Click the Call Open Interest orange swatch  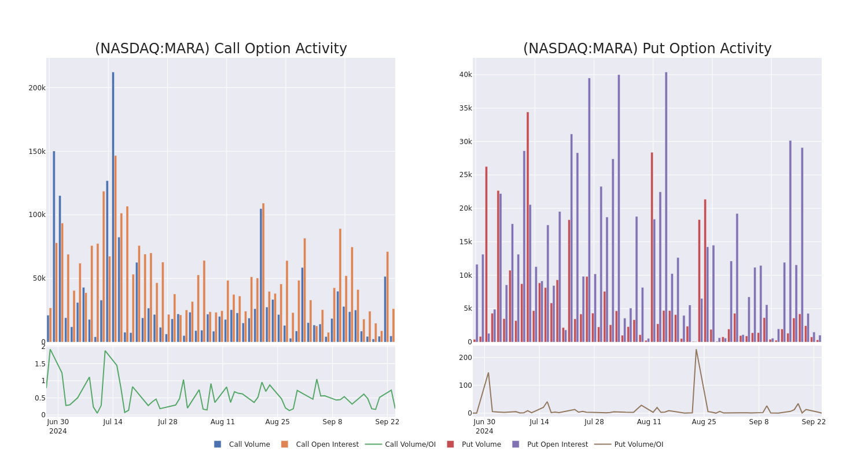click(x=285, y=444)
